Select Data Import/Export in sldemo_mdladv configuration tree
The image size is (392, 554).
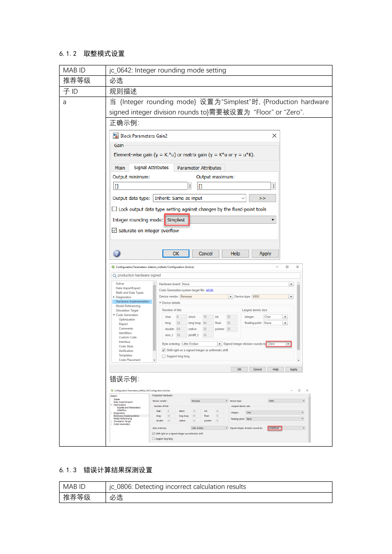128,288
